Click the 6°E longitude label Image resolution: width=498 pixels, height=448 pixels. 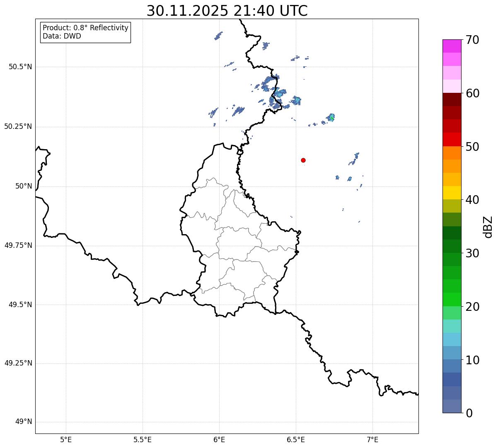(219, 440)
